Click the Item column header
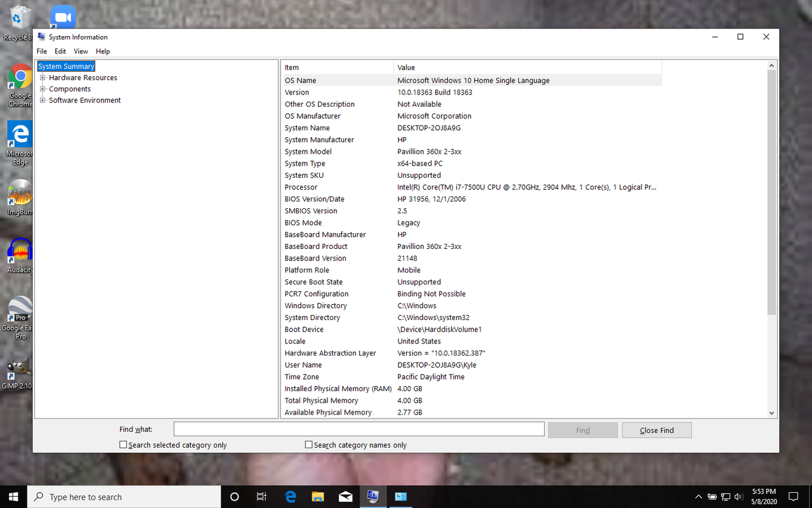 coord(337,67)
